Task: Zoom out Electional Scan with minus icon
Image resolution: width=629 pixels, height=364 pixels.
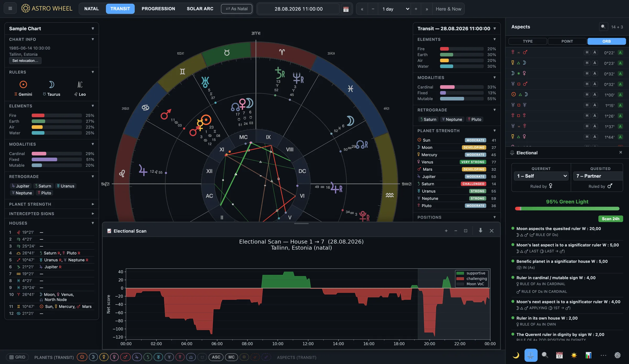Action: (456, 231)
